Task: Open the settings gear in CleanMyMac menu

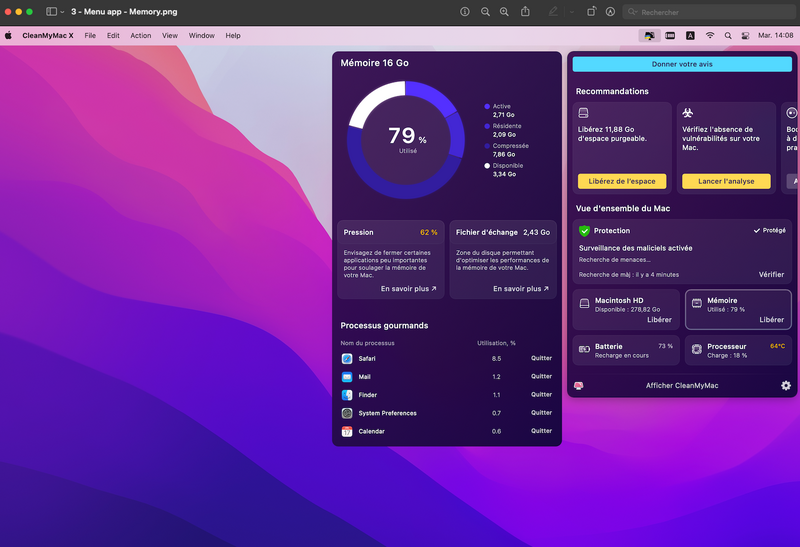Action: [x=786, y=386]
